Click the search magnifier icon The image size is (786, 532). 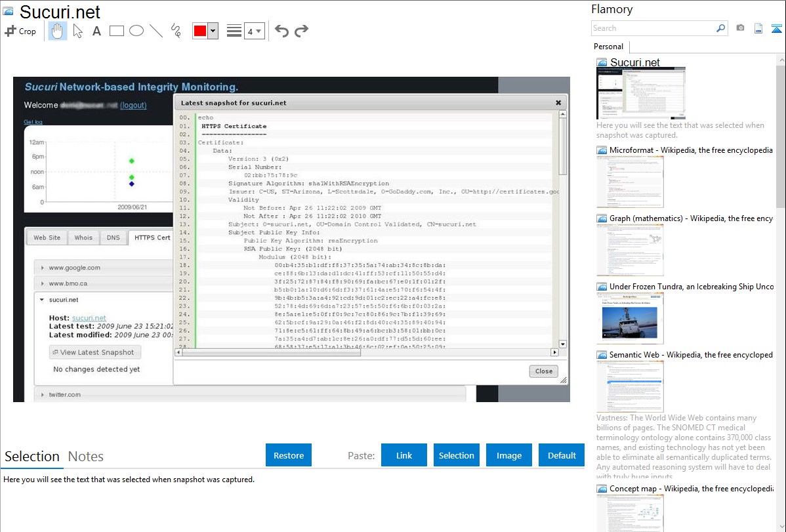coord(721,28)
